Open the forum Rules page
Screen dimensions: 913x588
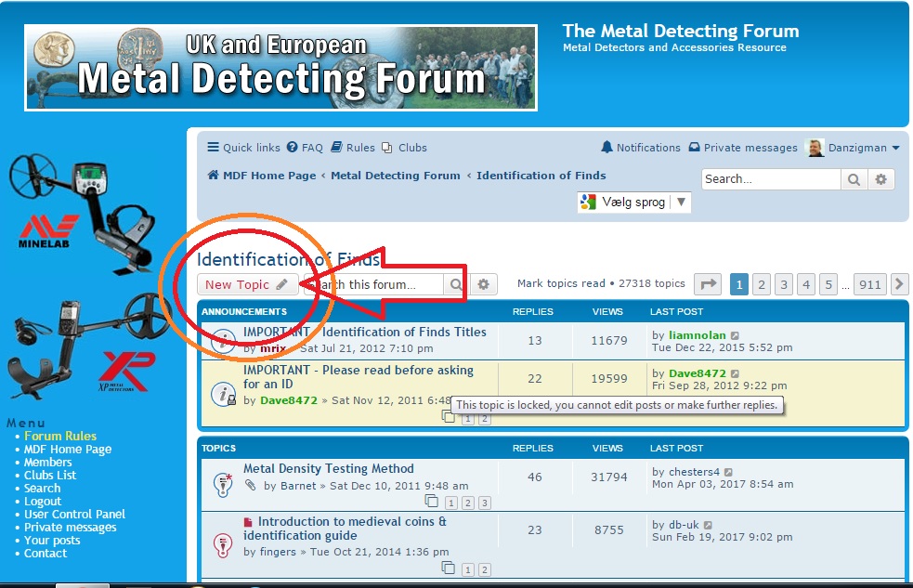click(x=353, y=148)
